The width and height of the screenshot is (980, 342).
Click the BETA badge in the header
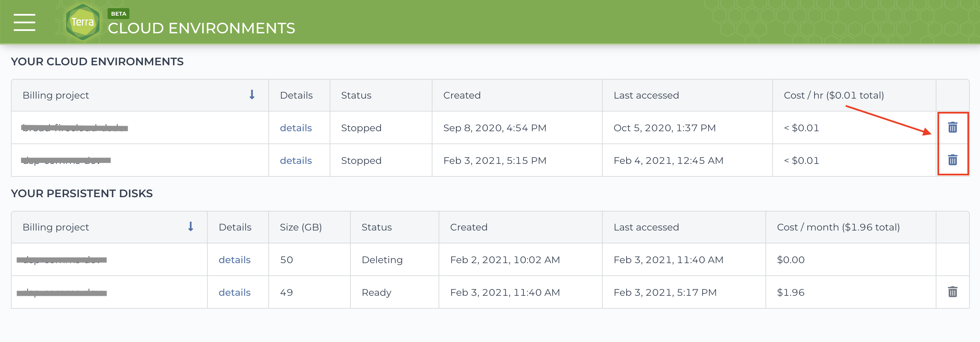pos(118,14)
